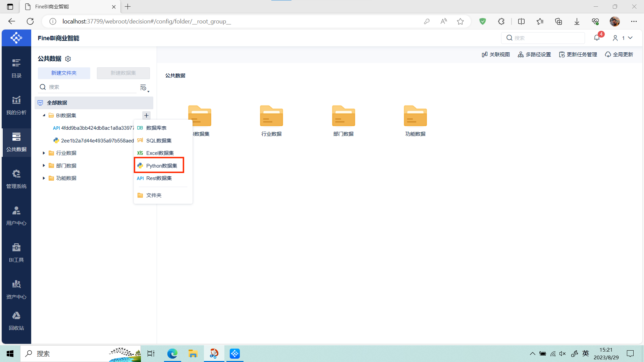Screen dimensions: 644x362
Task: Open the notification bell icon
Action: 597,38
